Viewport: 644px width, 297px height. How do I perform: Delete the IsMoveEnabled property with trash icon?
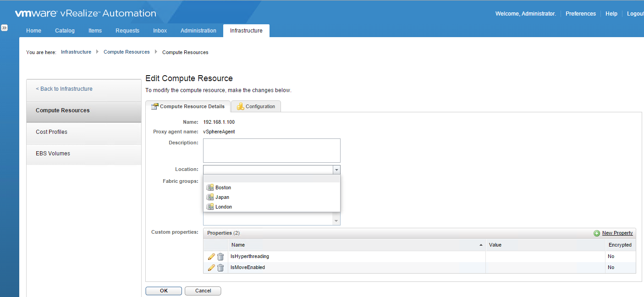(220, 268)
